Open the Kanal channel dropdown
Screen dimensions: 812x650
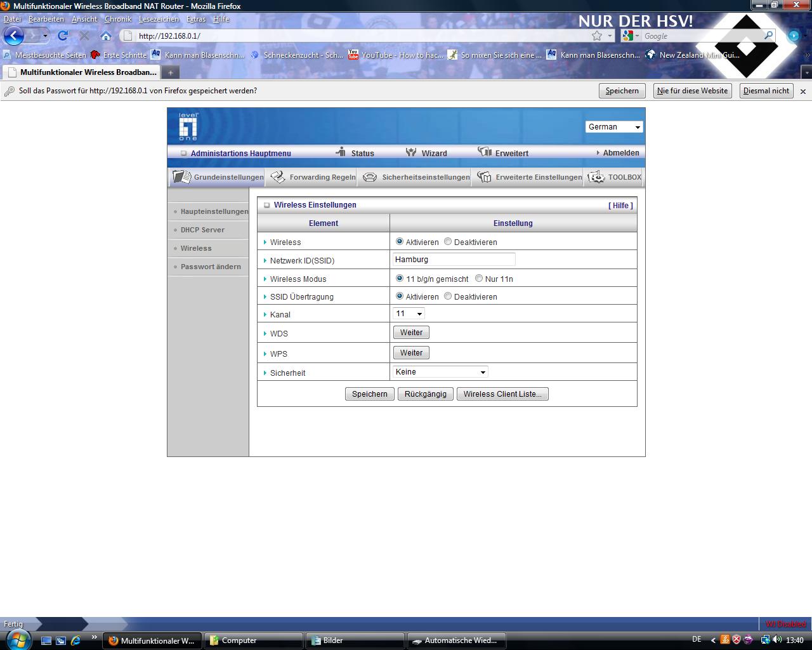(x=409, y=314)
